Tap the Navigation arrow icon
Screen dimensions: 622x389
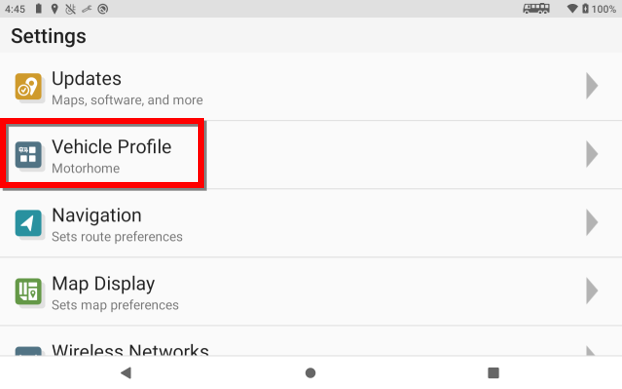(x=28, y=223)
